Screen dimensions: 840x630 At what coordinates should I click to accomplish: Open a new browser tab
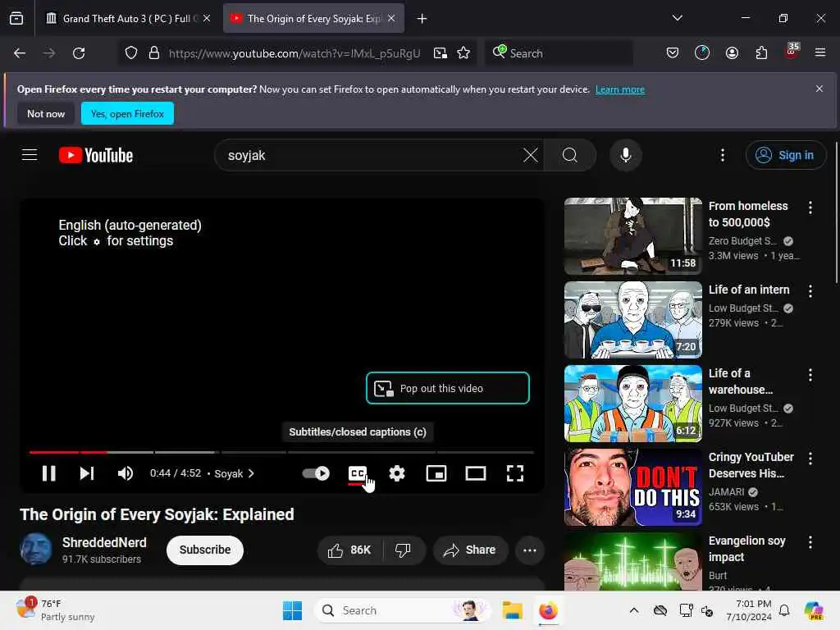click(422, 19)
